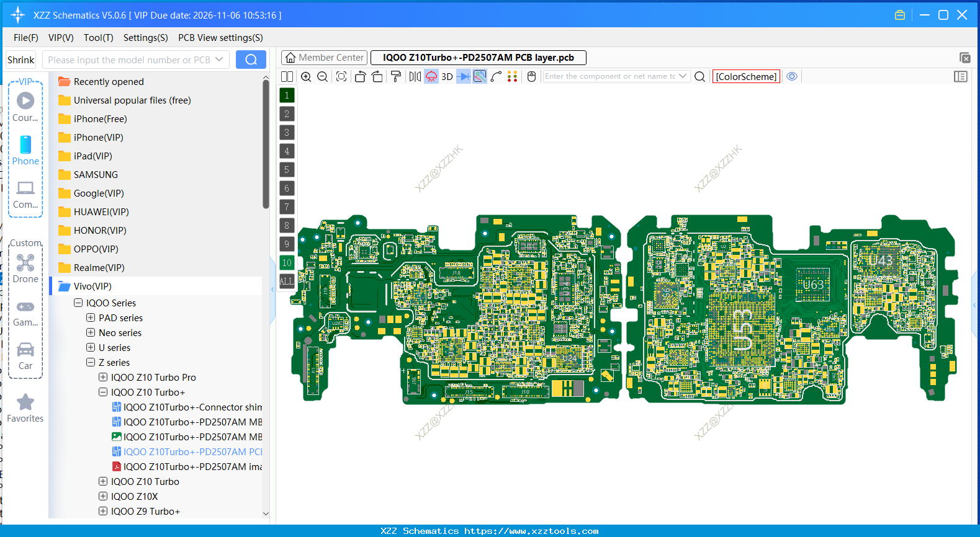Open the Settings(S) menu
980x537 pixels.
tap(146, 38)
